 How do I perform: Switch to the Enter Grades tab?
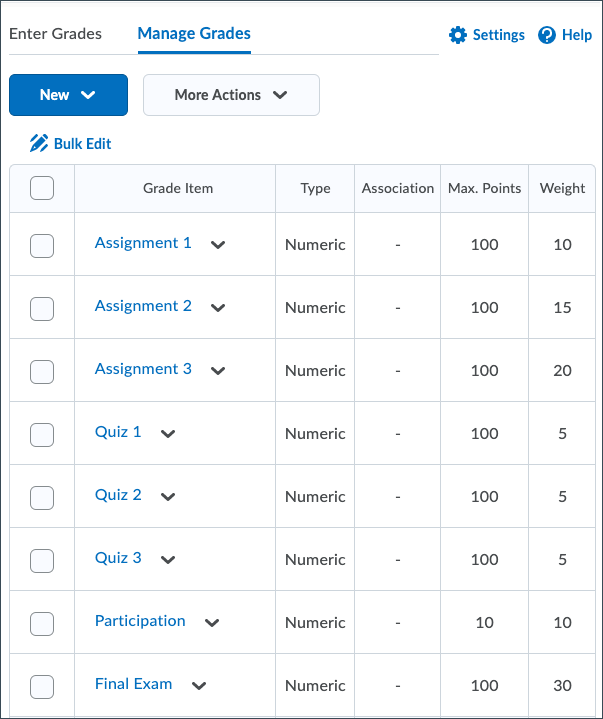[55, 34]
